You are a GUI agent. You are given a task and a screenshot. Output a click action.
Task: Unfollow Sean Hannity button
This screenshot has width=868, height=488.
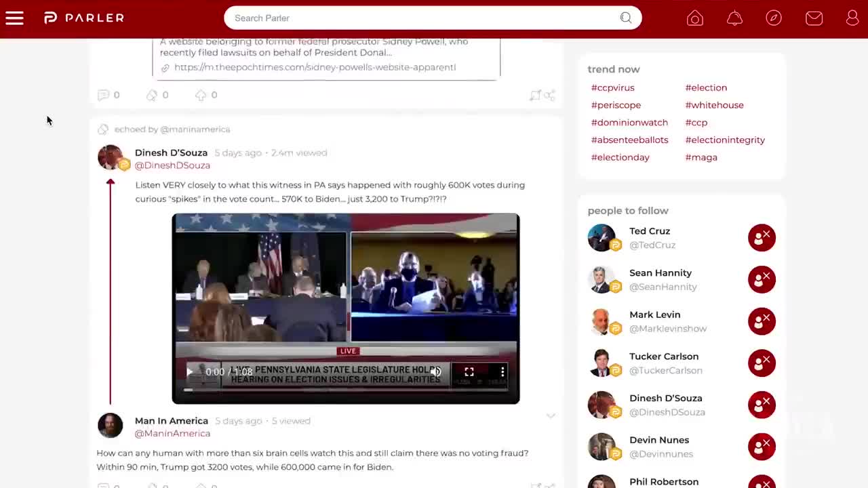click(762, 279)
